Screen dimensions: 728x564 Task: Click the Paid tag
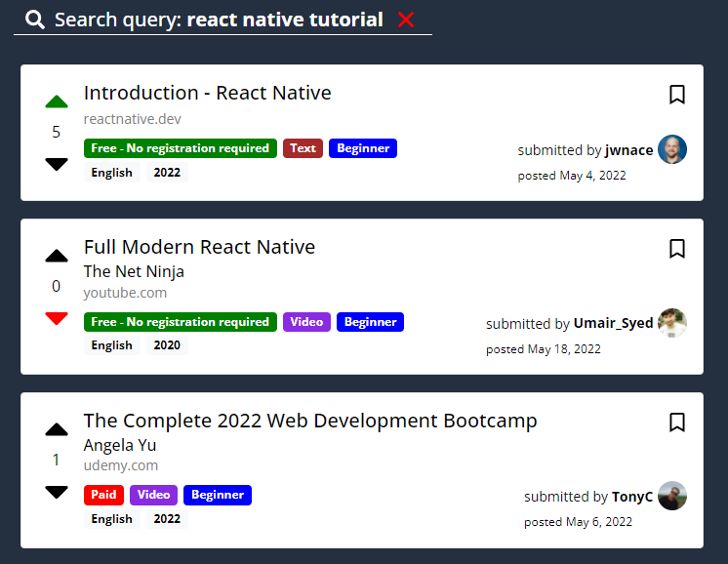coord(103,495)
